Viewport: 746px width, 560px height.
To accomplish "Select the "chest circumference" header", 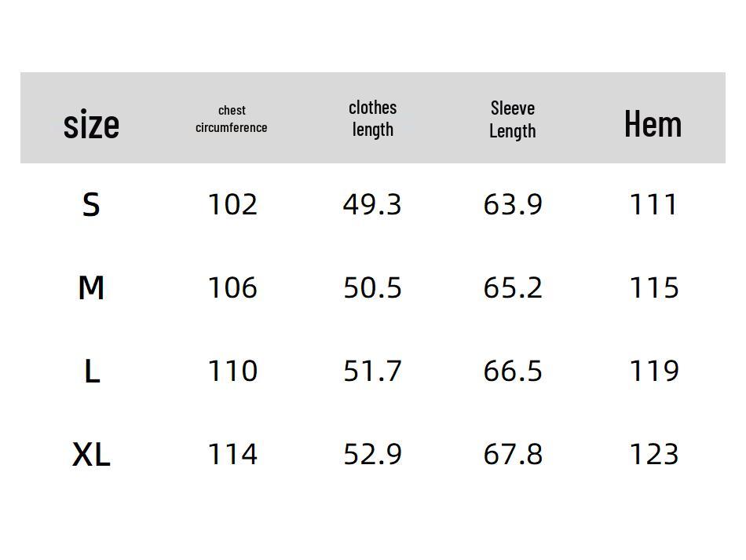I will (232, 119).
